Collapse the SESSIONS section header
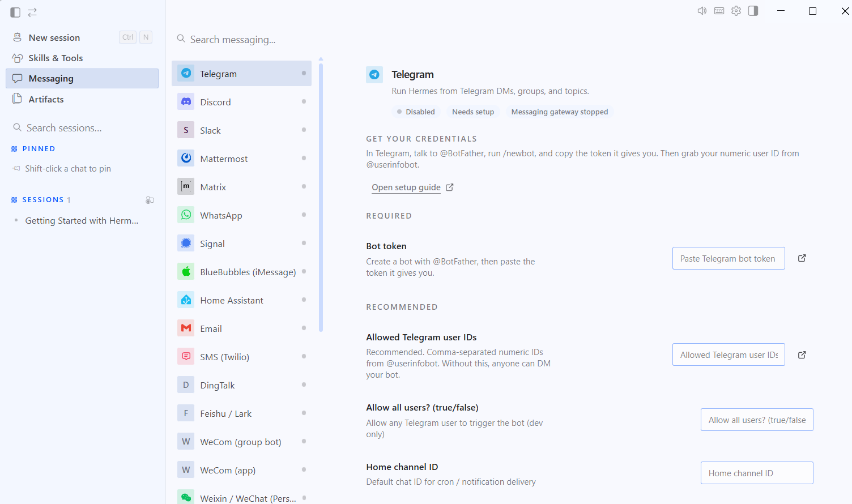 (x=41, y=200)
